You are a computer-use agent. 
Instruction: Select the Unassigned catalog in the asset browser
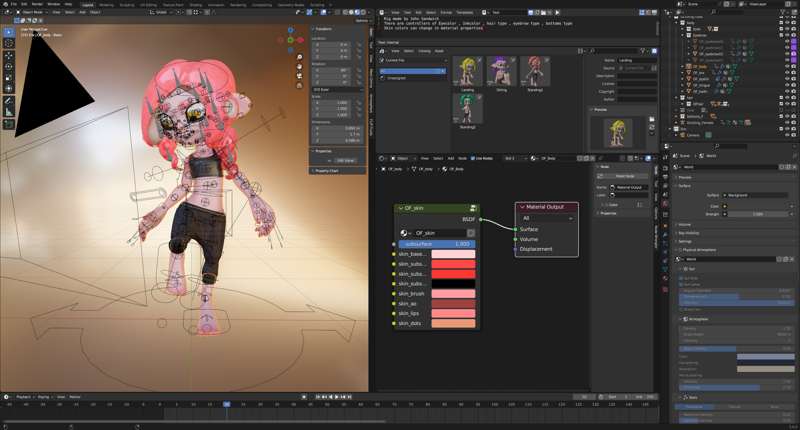(397, 76)
